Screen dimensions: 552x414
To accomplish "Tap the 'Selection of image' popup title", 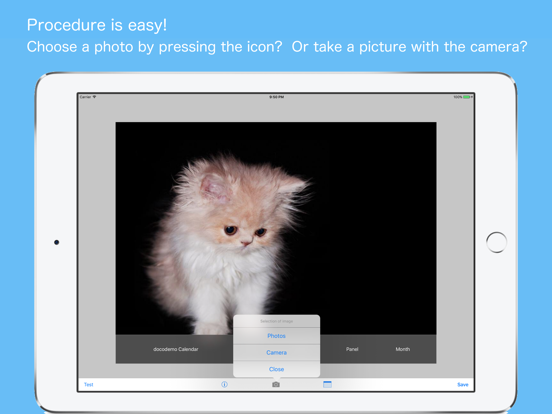I will coord(276,321).
